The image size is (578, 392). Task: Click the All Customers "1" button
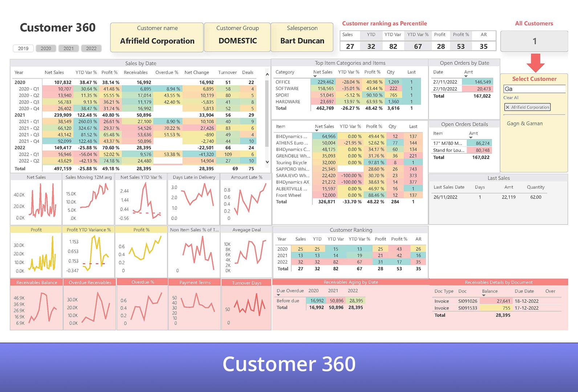point(534,41)
